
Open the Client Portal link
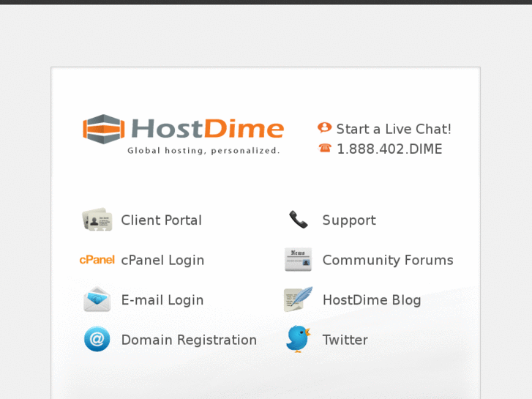162,220
